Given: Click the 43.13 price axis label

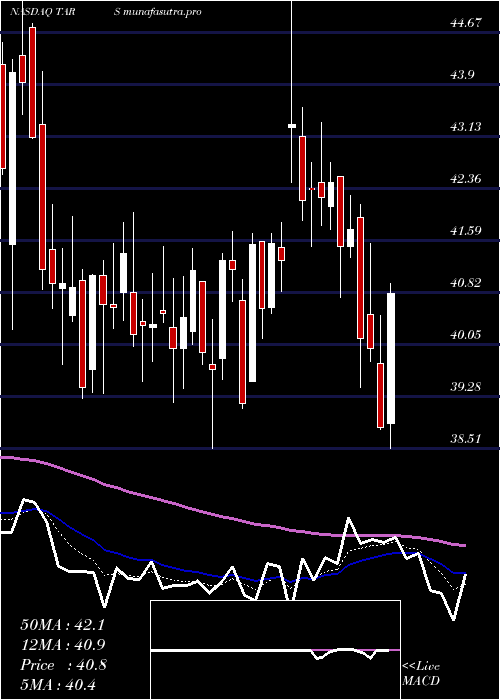Looking at the screenshot, I should pos(466,127).
